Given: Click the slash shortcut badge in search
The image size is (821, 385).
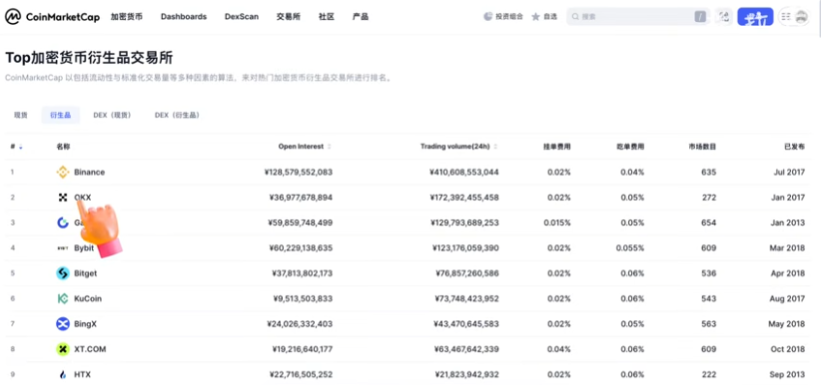Looking at the screenshot, I should [x=700, y=17].
